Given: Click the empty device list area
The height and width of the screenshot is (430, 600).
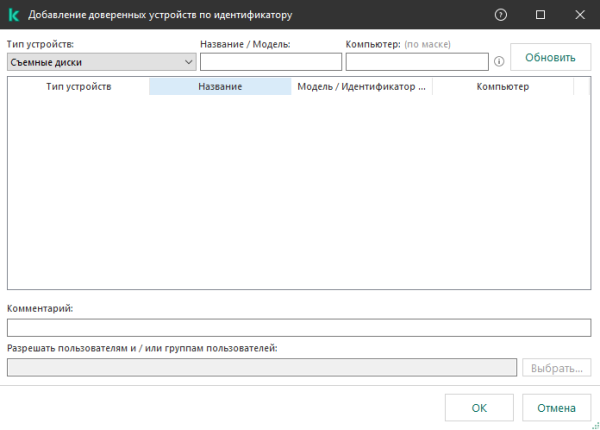Looking at the screenshot, I should point(298,190).
